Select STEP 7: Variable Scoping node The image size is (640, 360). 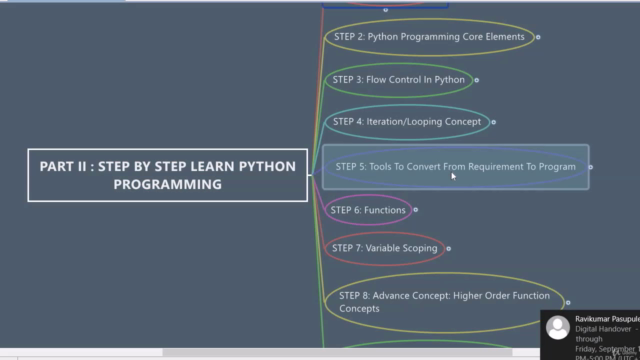tap(384, 248)
